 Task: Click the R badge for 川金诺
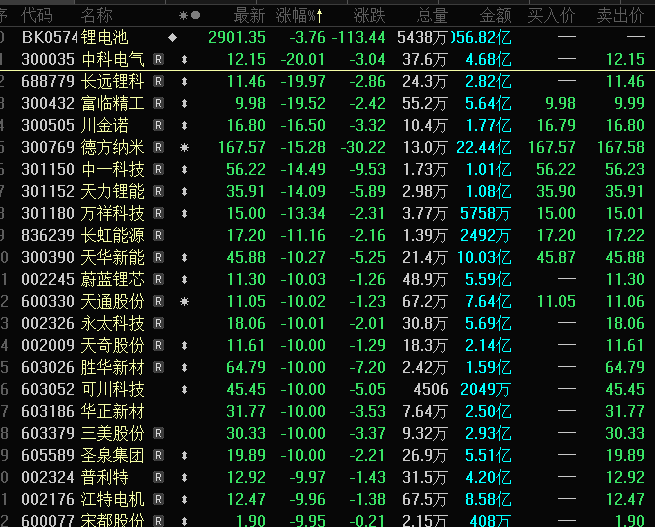point(158,125)
